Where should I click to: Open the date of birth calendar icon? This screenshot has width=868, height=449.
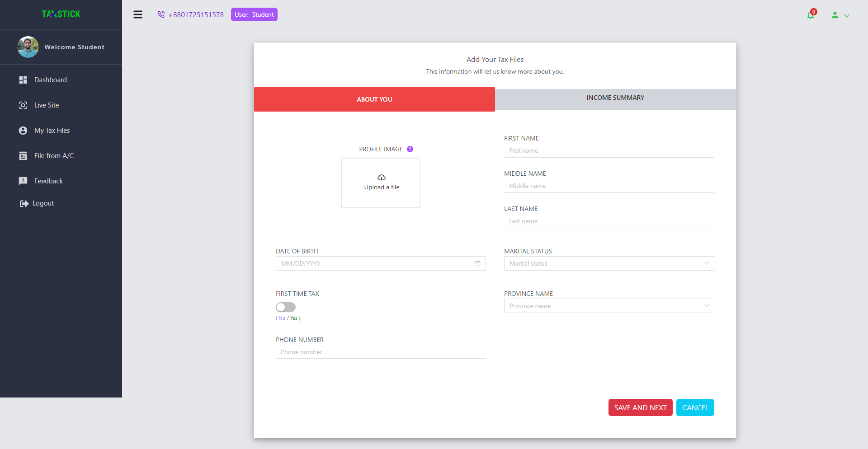coord(477,263)
